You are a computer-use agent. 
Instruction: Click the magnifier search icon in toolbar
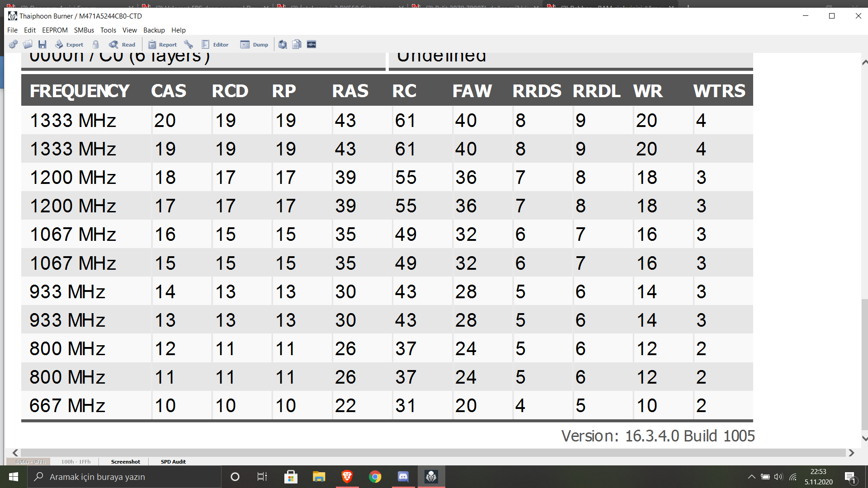(x=283, y=44)
